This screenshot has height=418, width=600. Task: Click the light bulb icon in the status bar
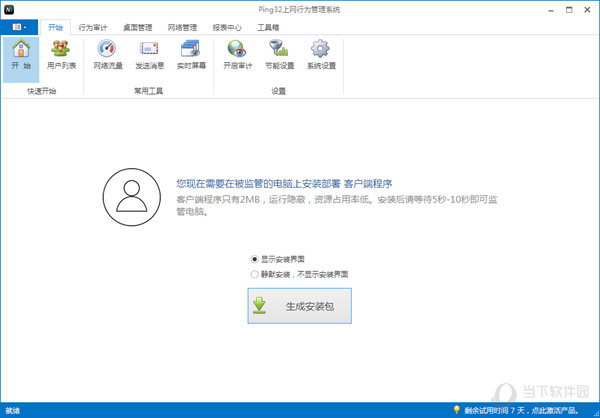point(456,410)
